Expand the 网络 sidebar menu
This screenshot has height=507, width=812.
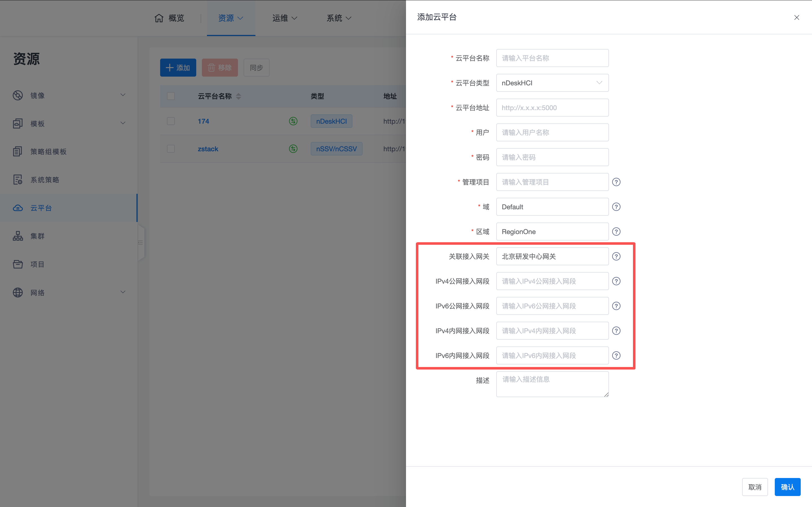[123, 292]
